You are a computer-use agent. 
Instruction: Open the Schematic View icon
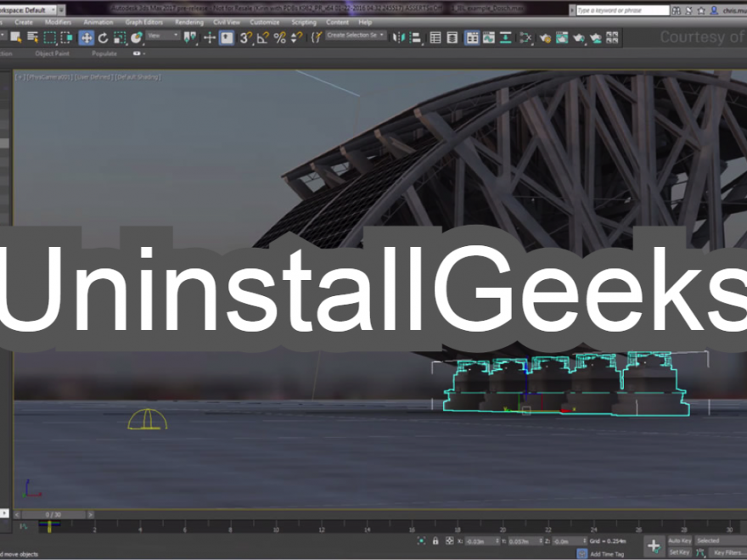505,37
